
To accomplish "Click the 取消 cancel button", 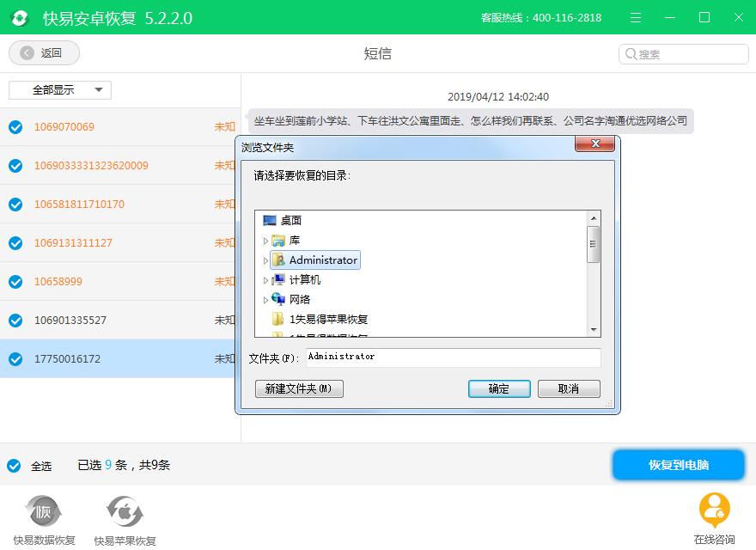I will (569, 388).
